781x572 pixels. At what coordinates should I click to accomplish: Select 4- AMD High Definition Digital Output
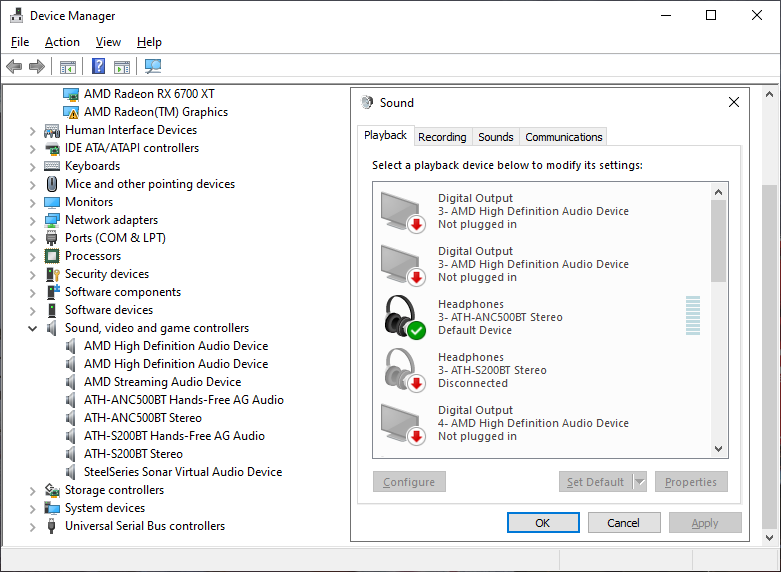click(x=543, y=424)
